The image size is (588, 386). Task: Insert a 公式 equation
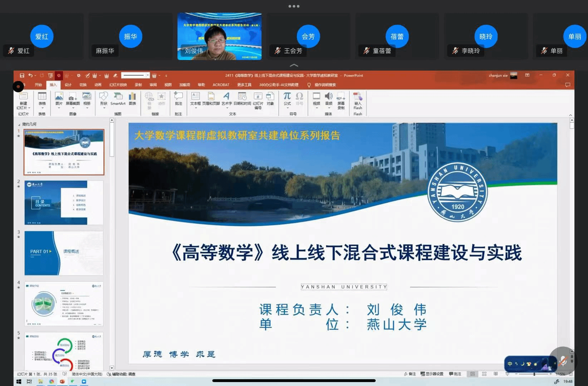coord(287,99)
